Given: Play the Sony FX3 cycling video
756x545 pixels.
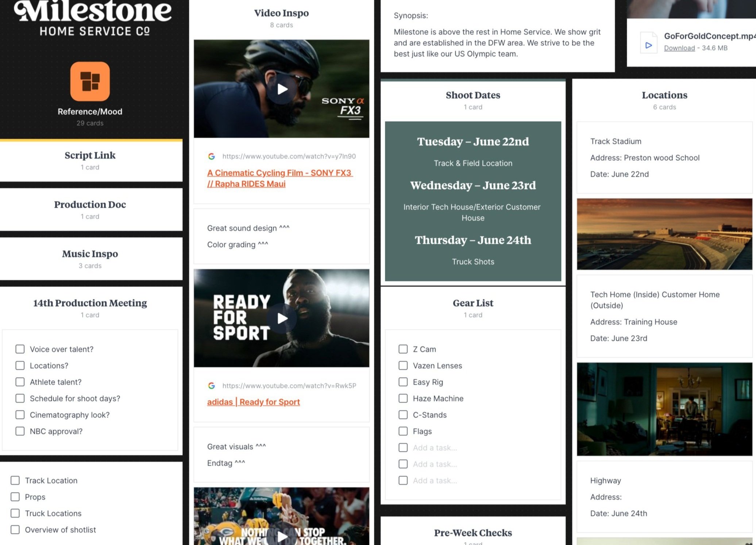Looking at the screenshot, I should pyautogui.click(x=281, y=89).
